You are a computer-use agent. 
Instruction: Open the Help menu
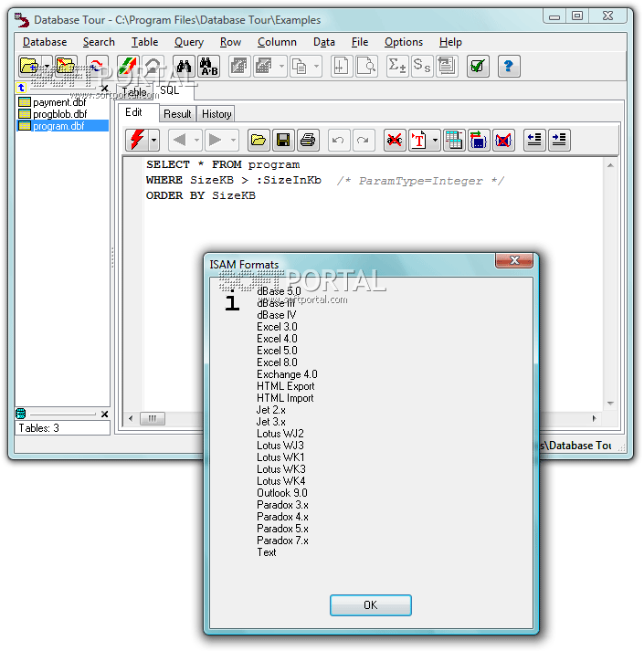(x=450, y=42)
